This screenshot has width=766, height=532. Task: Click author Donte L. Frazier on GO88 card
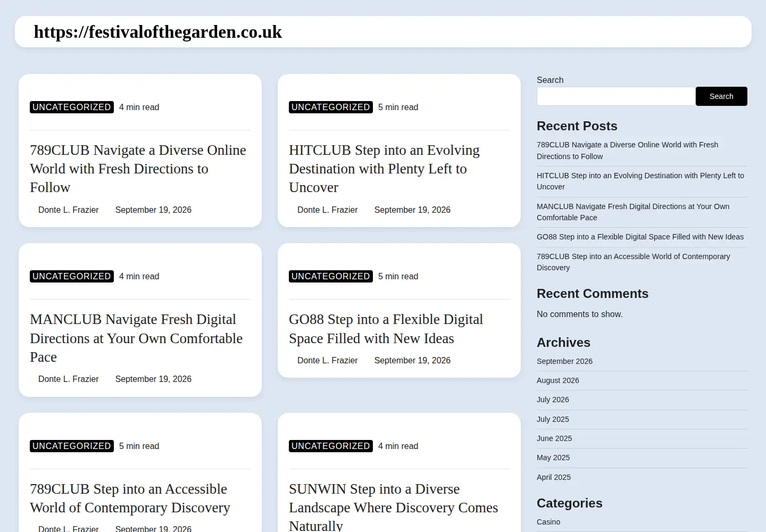tap(327, 360)
